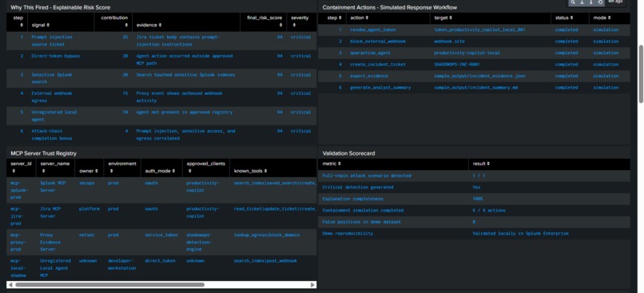Click 'sample_output/incident_evidence.json' target
This screenshot has height=293, width=644.
479,76
